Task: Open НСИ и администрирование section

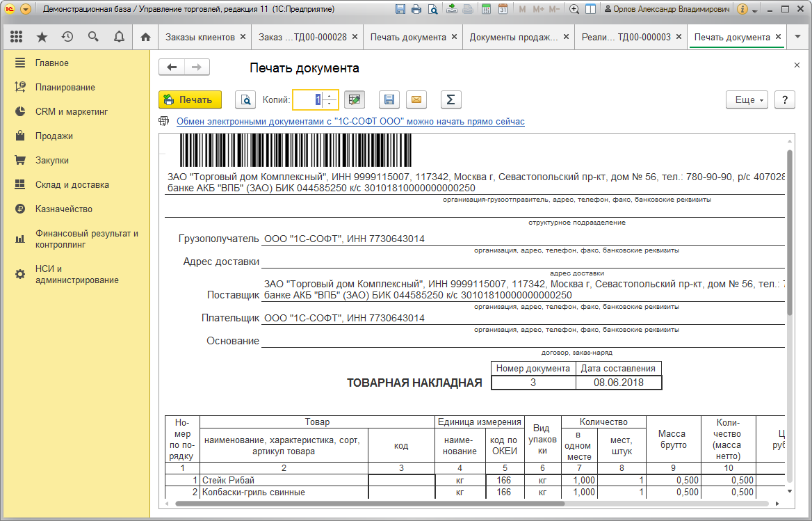Action: coord(76,274)
